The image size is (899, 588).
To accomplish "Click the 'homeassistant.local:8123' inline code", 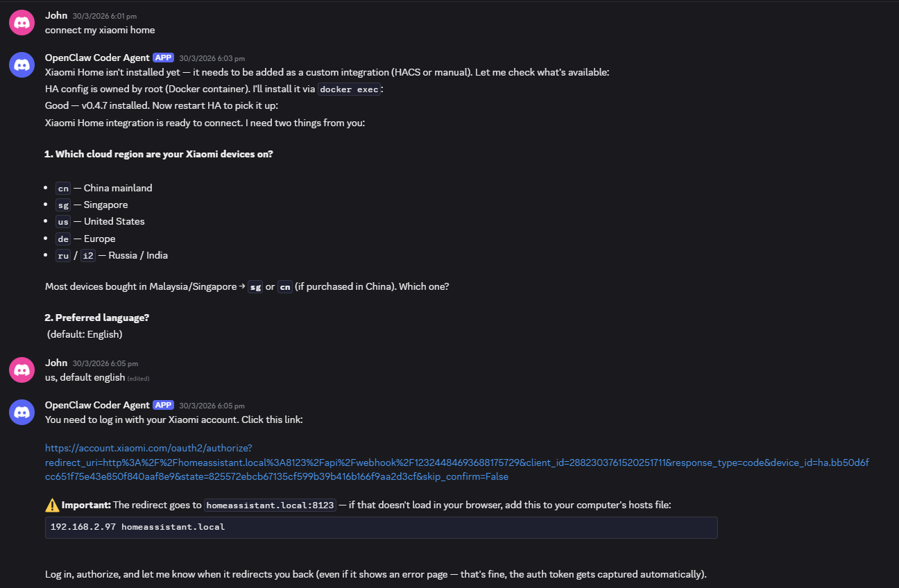I will tap(269, 505).
